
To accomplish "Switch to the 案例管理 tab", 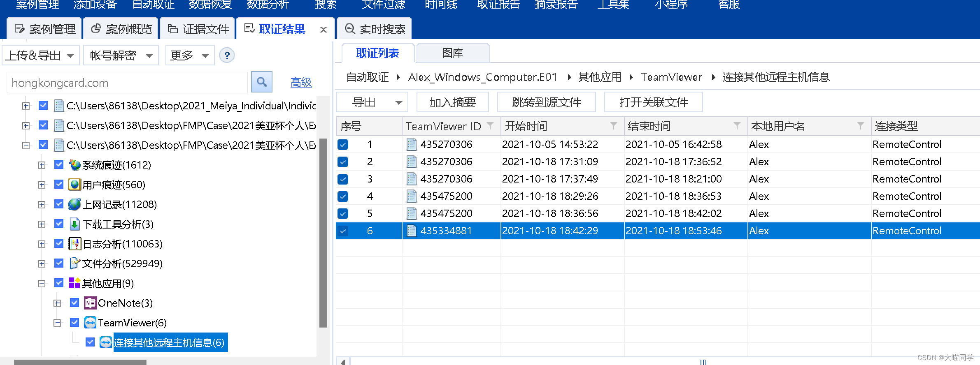I will coord(44,29).
